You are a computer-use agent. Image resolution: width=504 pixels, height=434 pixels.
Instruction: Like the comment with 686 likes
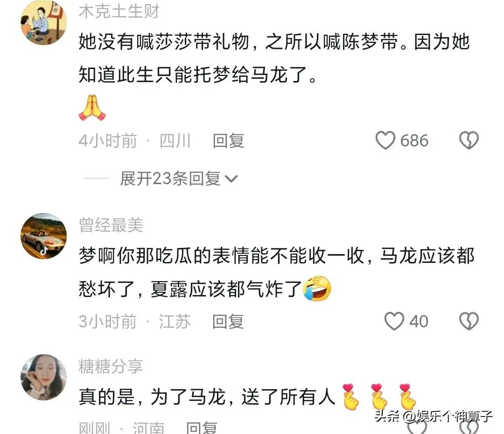click(x=385, y=140)
